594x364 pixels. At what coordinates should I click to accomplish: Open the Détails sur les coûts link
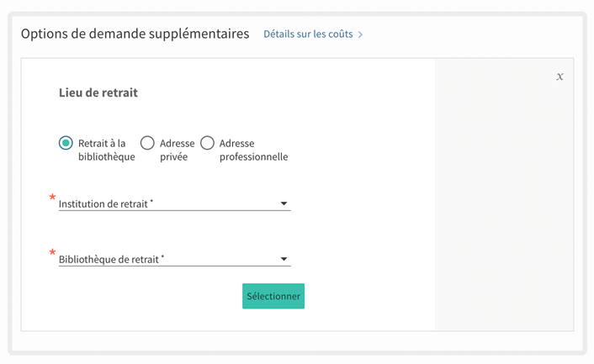(308, 34)
